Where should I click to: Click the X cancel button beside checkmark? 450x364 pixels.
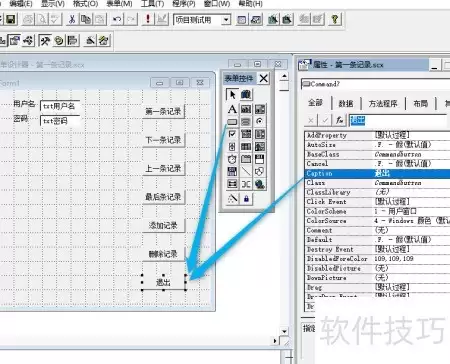[311, 120]
